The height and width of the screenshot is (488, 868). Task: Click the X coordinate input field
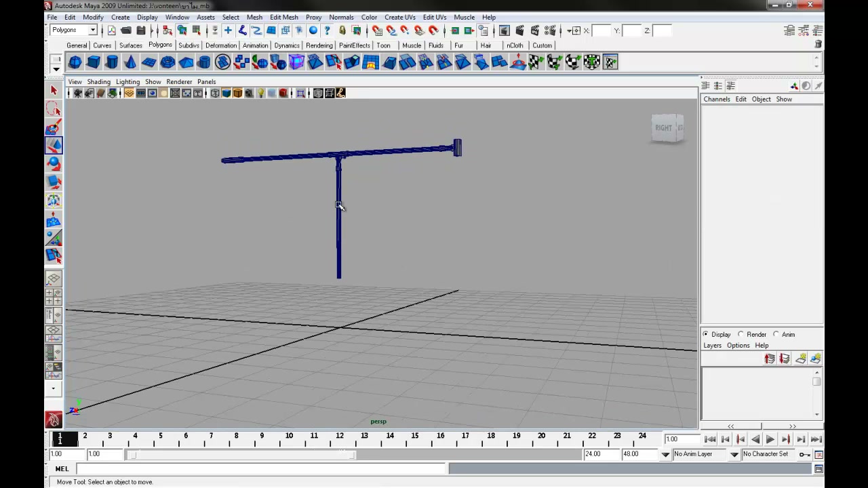tap(601, 30)
